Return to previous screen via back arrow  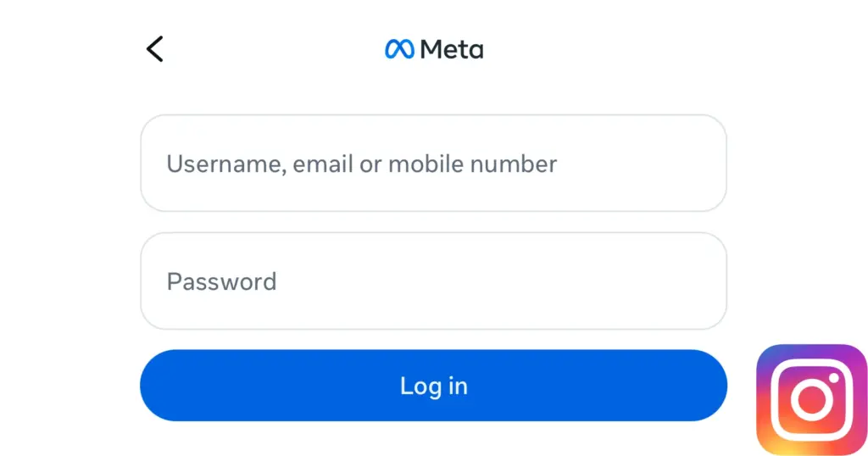154,49
